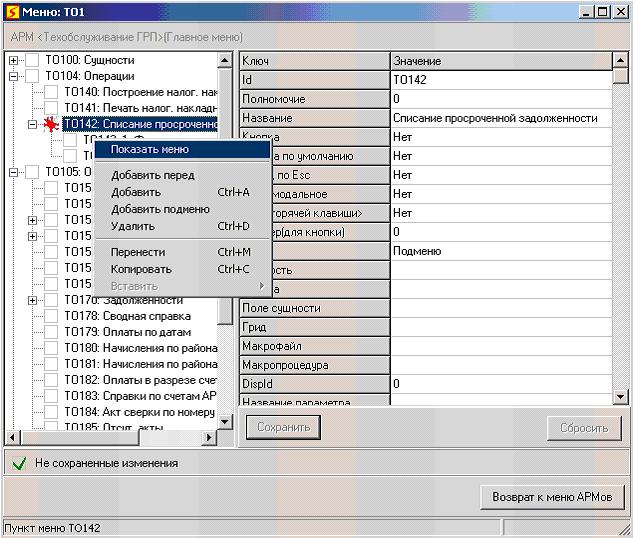This screenshot has height=538, width=635.
Task: Tick the checkbox next to TO100: Сущности
Action: [x=32, y=61]
